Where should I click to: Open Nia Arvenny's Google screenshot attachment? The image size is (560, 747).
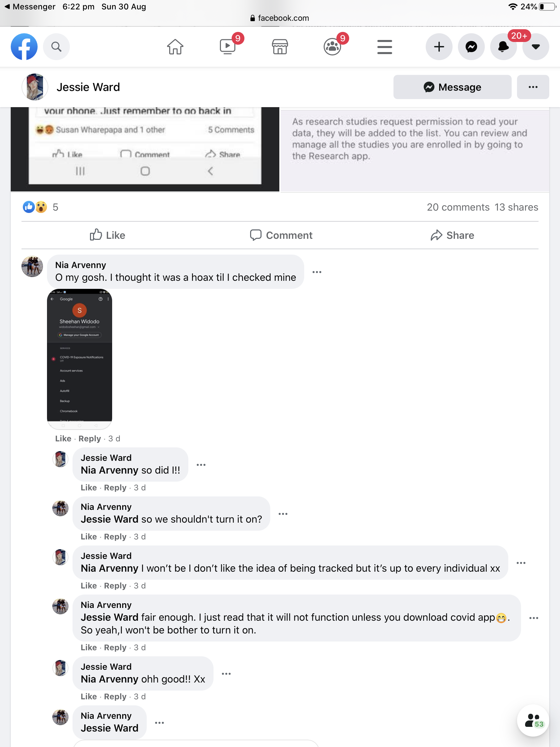pyautogui.click(x=79, y=359)
